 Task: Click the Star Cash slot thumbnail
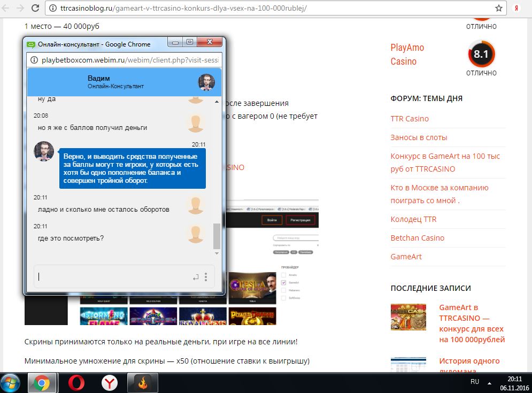[153, 317]
